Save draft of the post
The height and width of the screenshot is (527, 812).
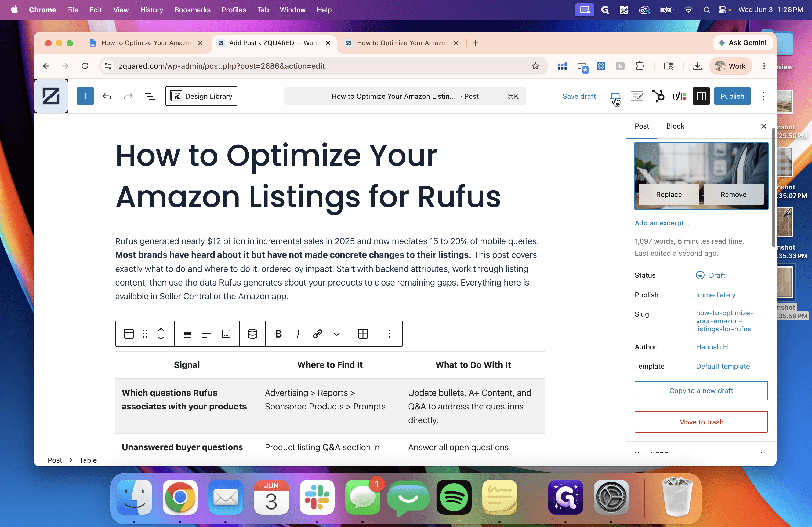point(579,96)
